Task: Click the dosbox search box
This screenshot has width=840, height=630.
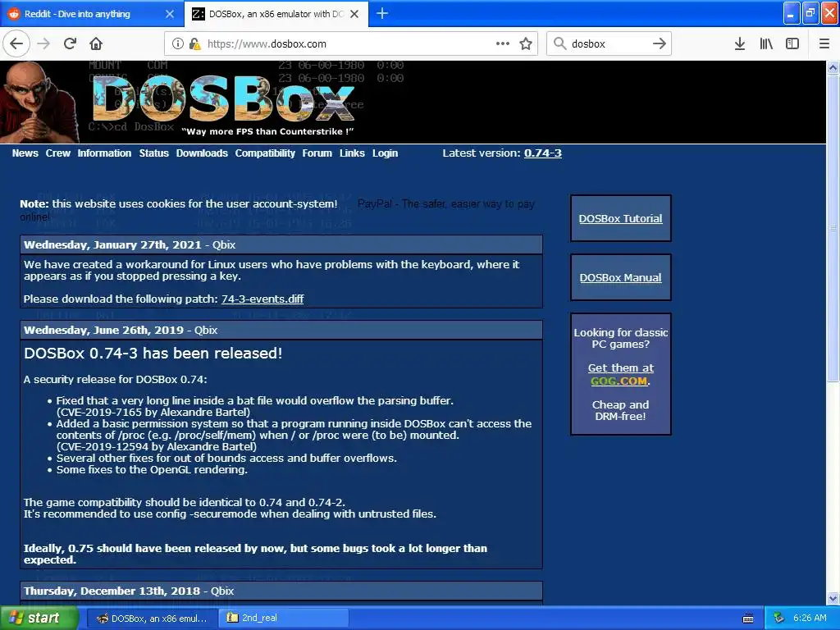Action: click(x=608, y=44)
